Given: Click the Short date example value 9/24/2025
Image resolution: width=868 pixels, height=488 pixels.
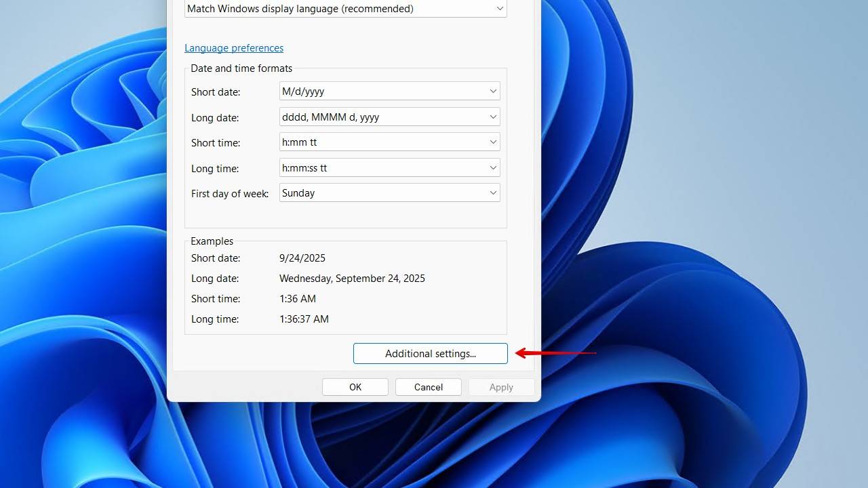Looking at the screenshot, I should click(x=302, y=258).
